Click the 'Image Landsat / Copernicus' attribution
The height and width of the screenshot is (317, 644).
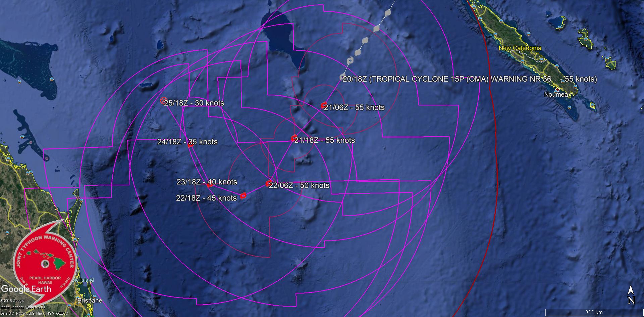pyautogui.click(x=22, y=307)
